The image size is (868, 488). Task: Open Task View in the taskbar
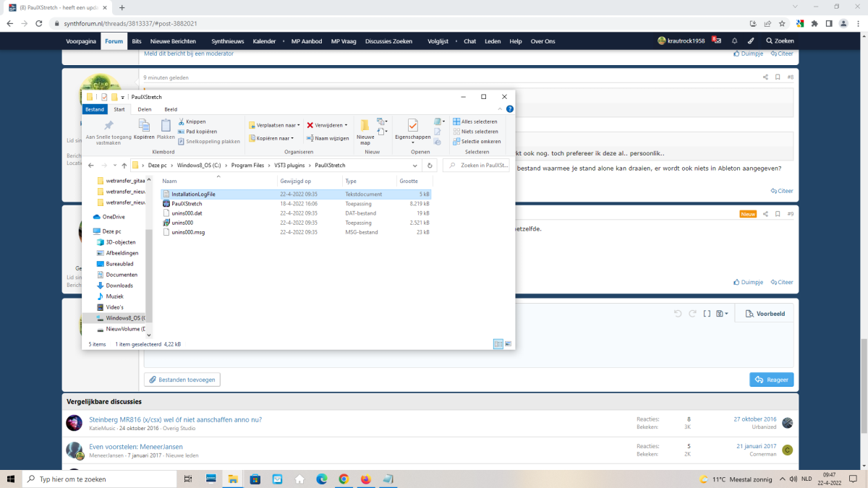coord(188,479)
